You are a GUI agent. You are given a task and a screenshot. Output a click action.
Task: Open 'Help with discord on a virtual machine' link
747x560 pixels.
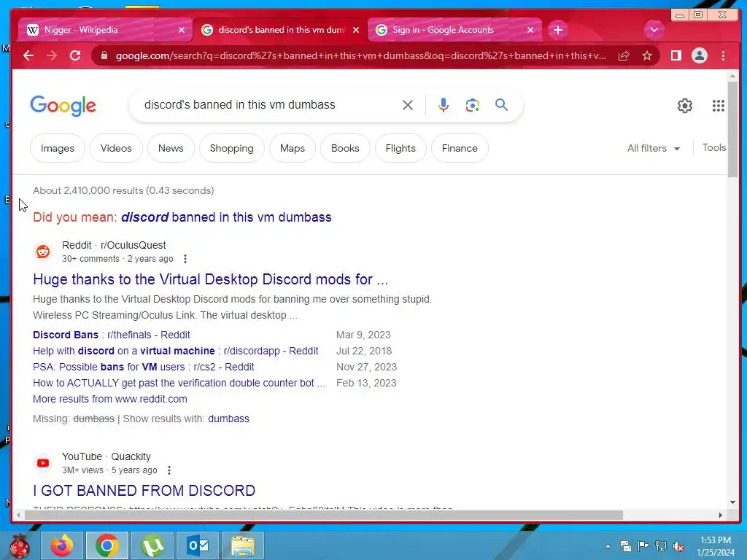[175, 351]
